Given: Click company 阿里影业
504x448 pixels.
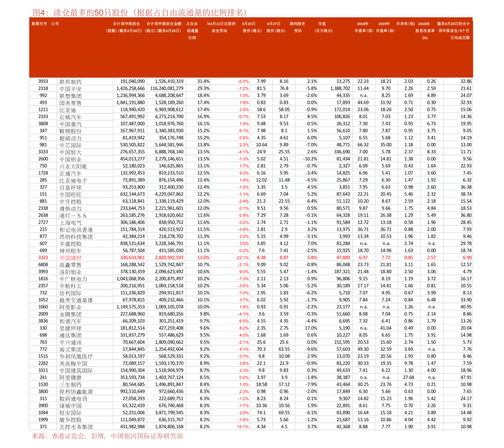Looking at the screenshot, I should point(70,307).
